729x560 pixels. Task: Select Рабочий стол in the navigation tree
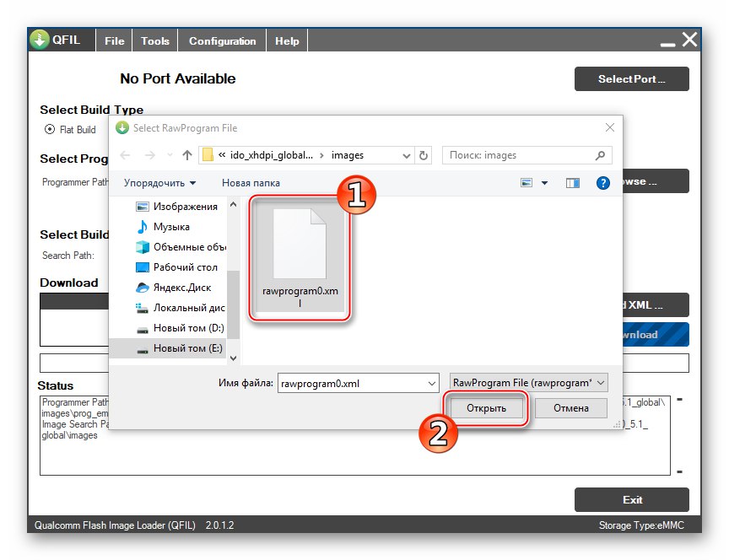pos(176,267)
